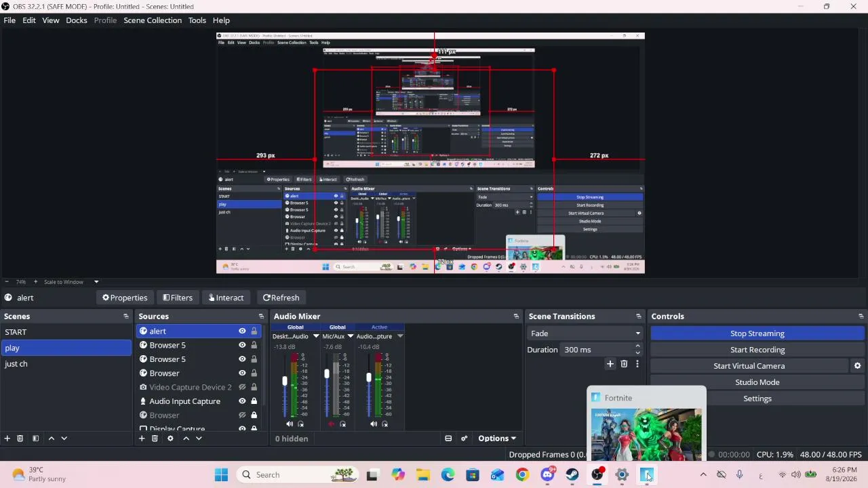Pop out the Controls dock
This screenshot has width=868, height=488.
tap(861, 317)
